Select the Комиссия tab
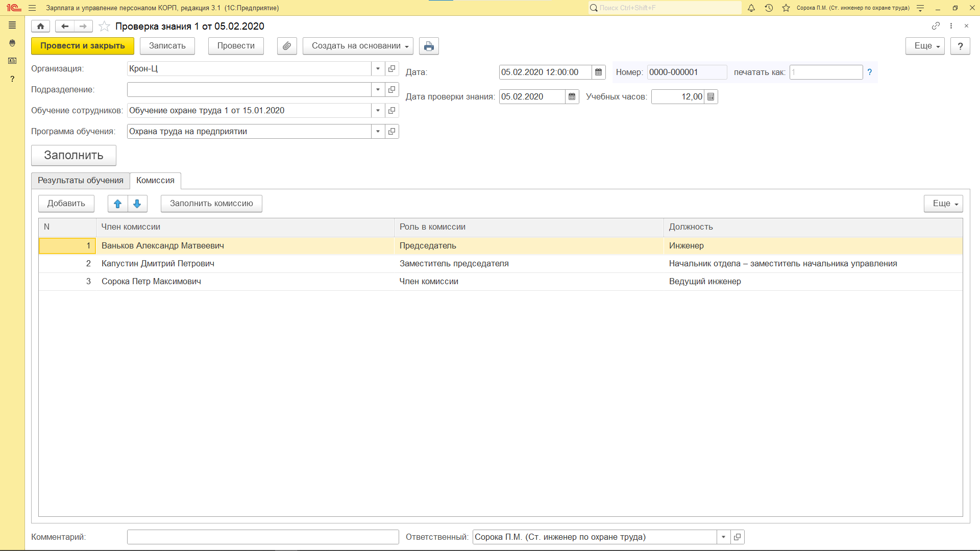Screen dimensions: 980x551 (x=155, y=181)
